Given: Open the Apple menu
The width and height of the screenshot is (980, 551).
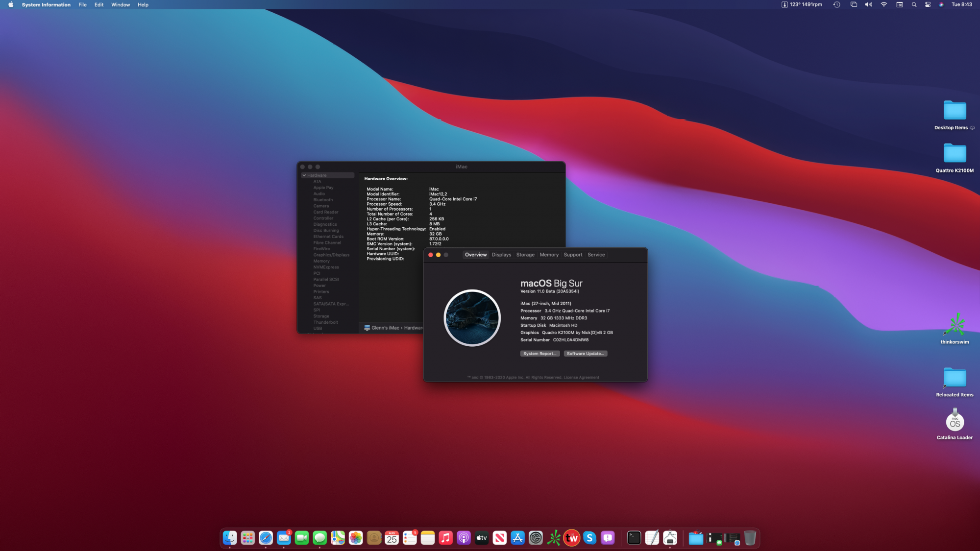Looking at the screenshot, I should coord(11,4).
